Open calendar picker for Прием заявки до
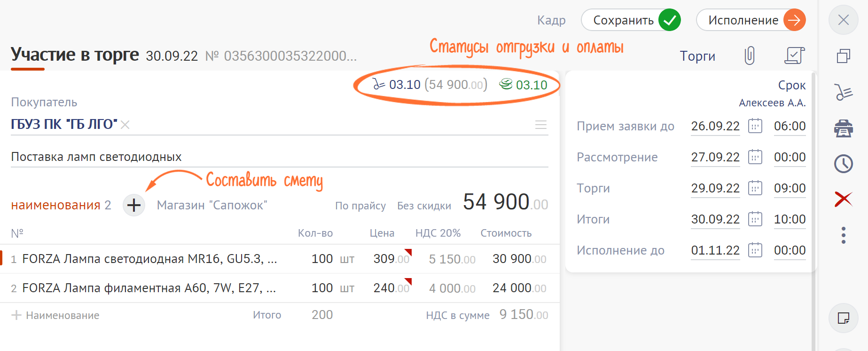Screen dimensions: 868x351 755,126
